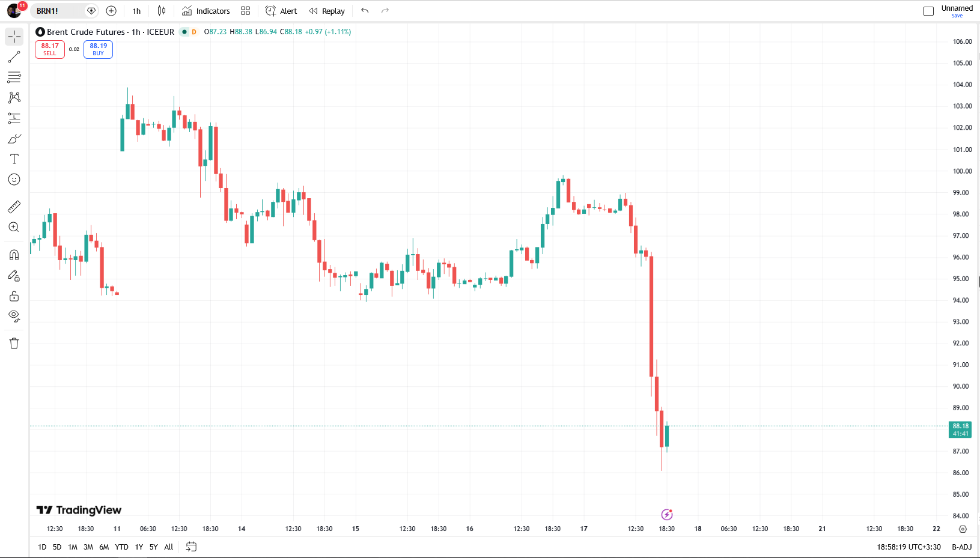The width and height of the screenshot is (980, 558).
Task: Open Indicators panel
Action: 206,11
